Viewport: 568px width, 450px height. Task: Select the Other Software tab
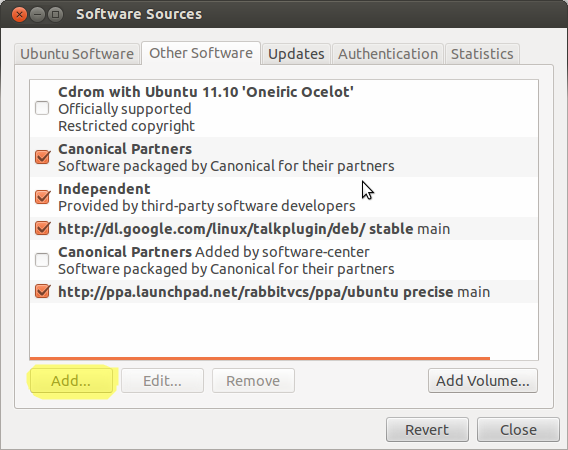pos(201,53)
